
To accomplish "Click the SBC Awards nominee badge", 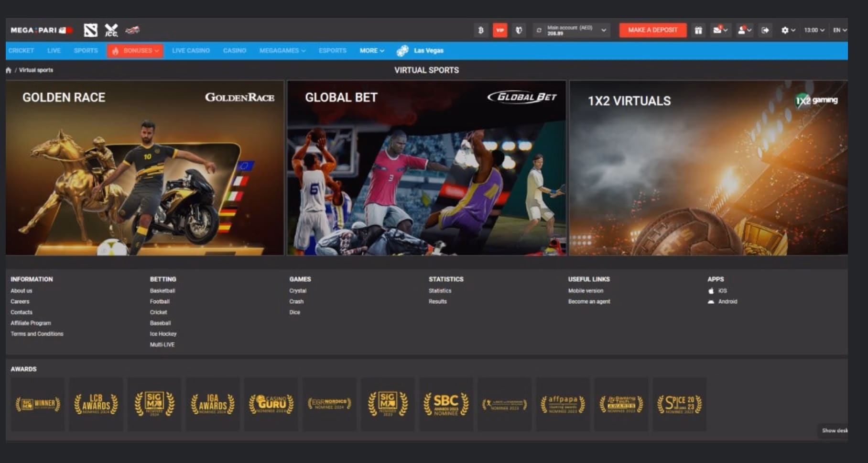I will (x=446, y=404).
